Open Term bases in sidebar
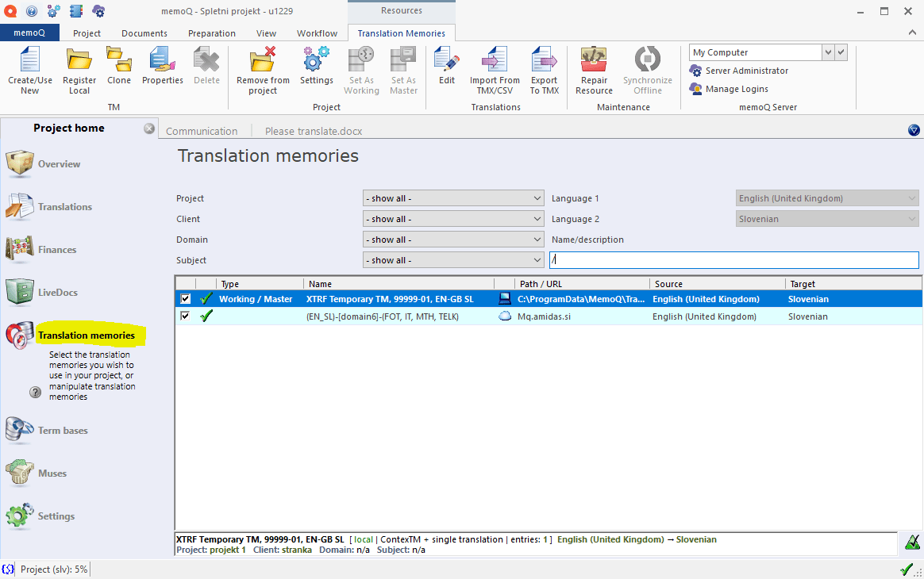 click(x=63, y=431)
